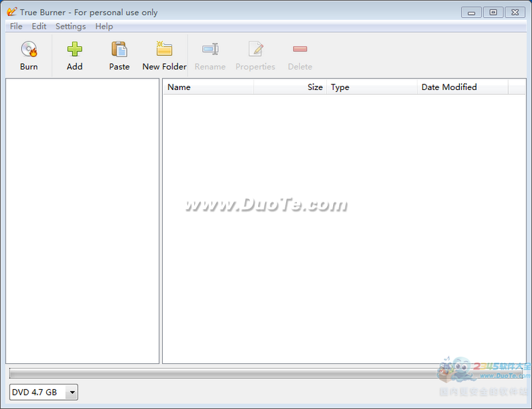Sort file list by the Type column
Viewport: 532px width, 409px height.
point(372,87)
